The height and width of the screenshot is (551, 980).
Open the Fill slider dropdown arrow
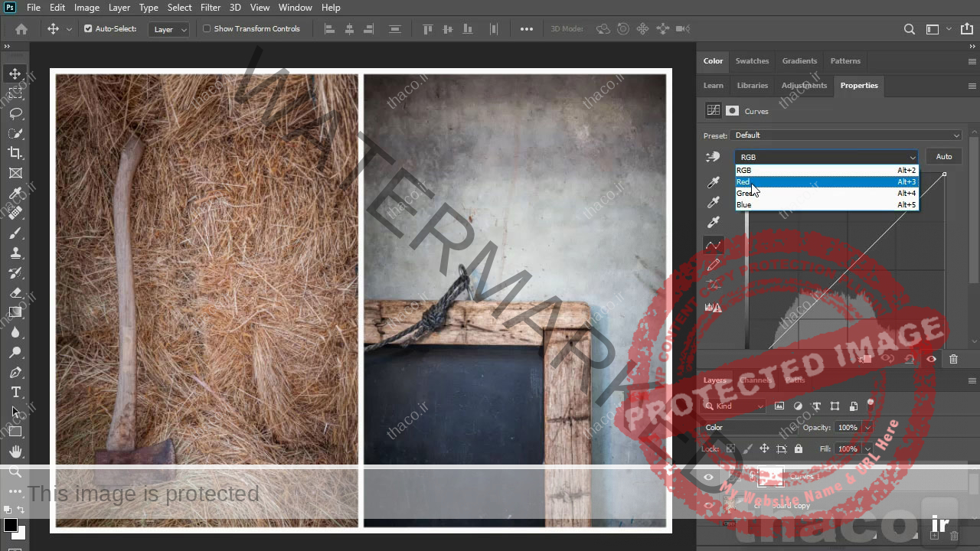coord(867,449)
